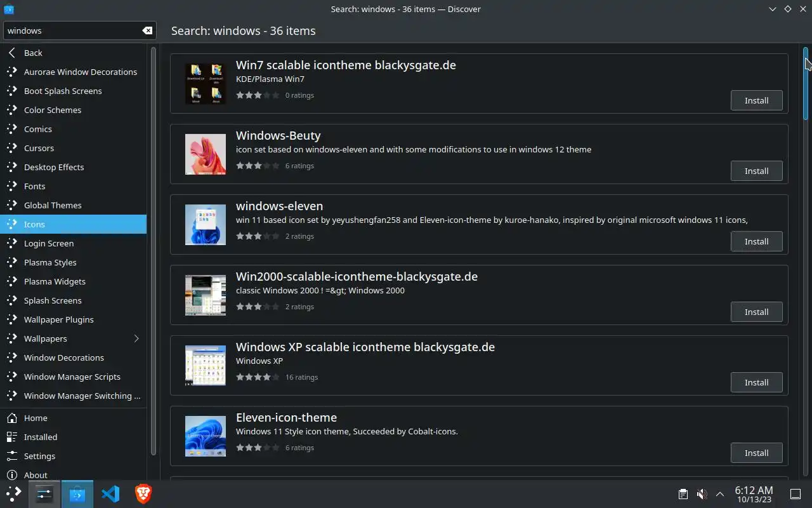
Task: Open the application launcher in taskbar
Action: (x=14, y=494)
